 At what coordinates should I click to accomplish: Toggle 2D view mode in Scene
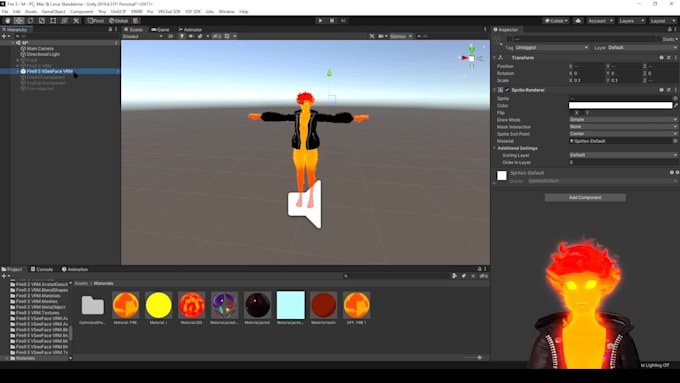pos(170,36)
